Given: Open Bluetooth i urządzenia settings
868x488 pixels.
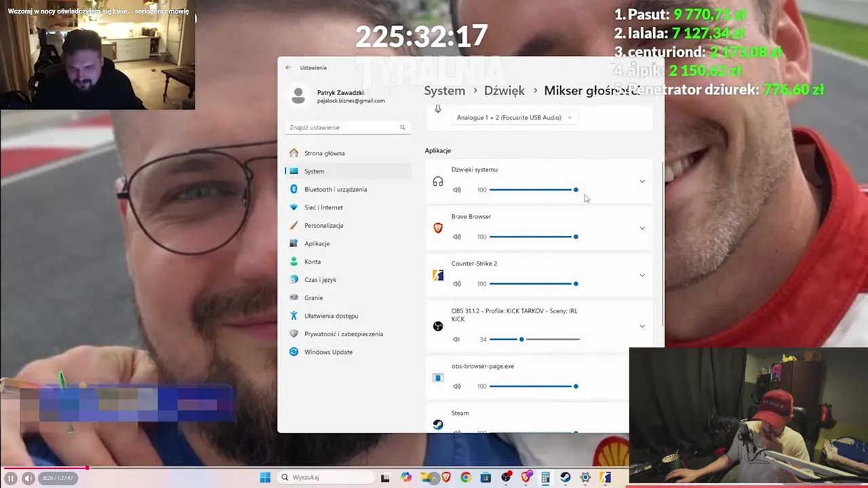Looking at the screenshot, I should tap(347, 189).
